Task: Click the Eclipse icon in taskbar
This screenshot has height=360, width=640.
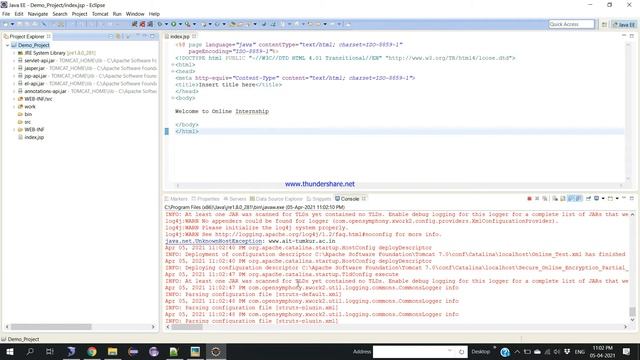Action: click(216, 351)
